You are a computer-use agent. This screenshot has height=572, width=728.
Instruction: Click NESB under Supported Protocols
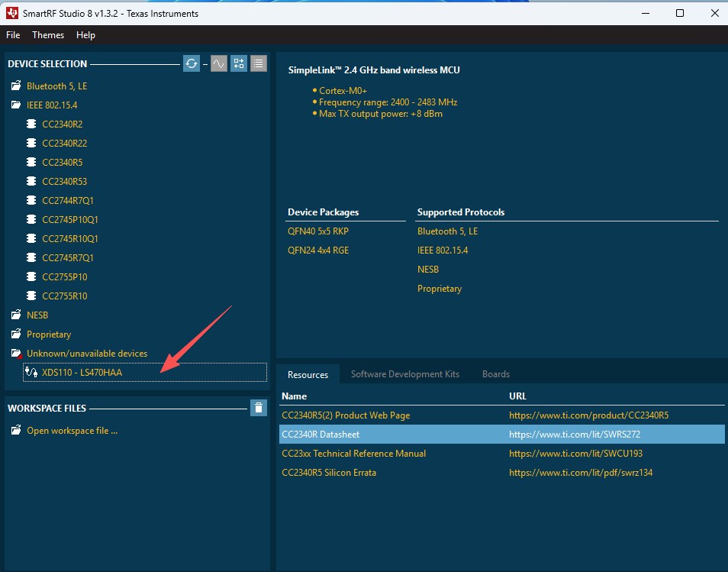[428, 269]
